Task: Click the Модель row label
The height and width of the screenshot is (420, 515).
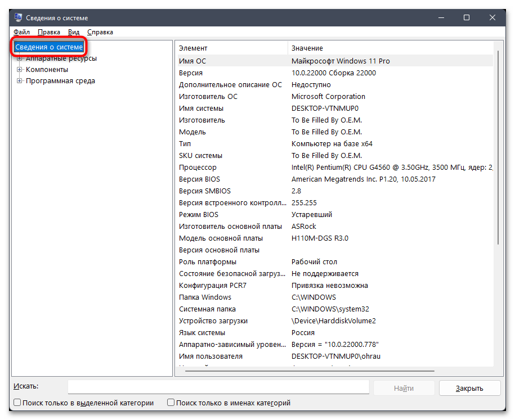Action: click(x=192, y=132)
